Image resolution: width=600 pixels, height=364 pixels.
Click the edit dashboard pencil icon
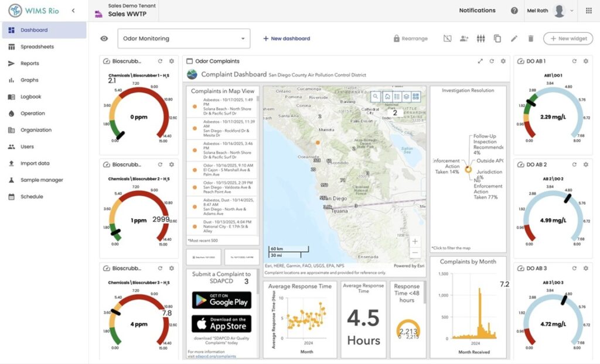(514, 38)
